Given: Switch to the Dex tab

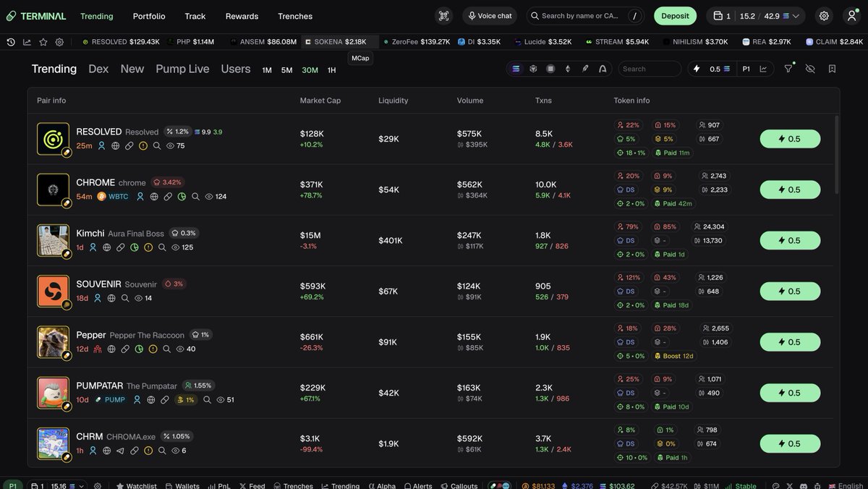Looking at the screenshot, I should coord(98,69).
